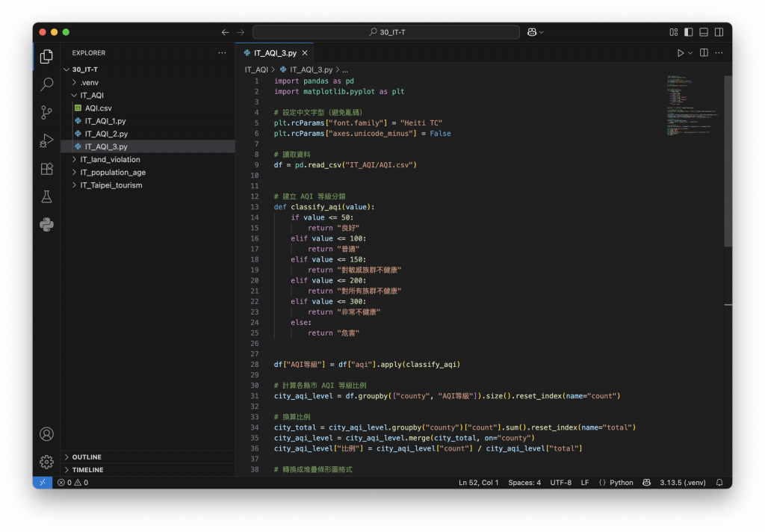Expand the IT_population_age folder

coord(74,173)
